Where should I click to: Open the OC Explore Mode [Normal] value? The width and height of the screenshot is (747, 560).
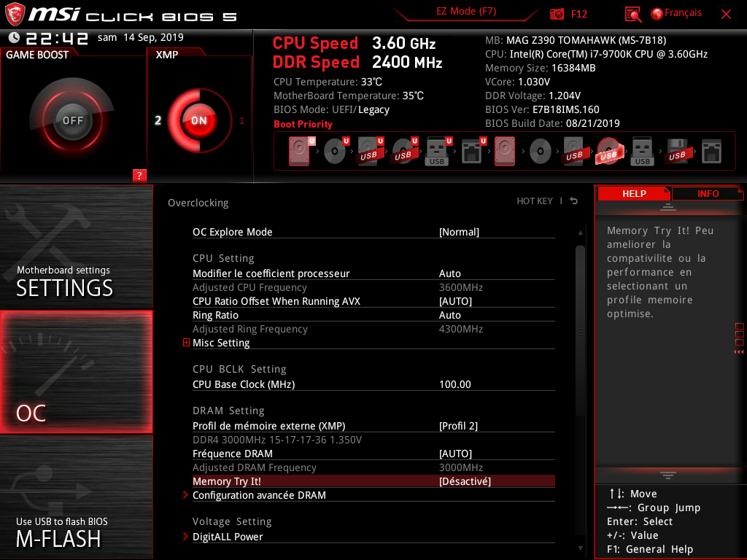459,232
